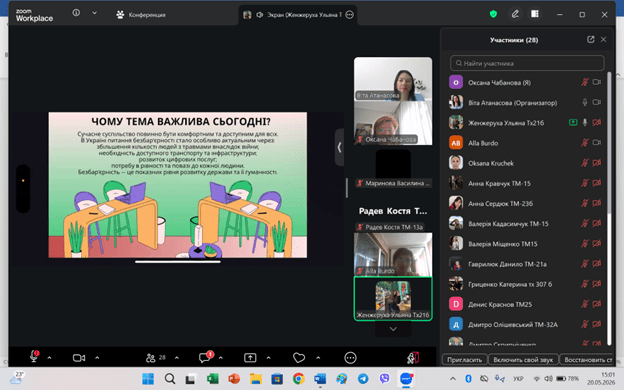Click muted mic icon for Alla Burdo

click(x=584, y=143)
